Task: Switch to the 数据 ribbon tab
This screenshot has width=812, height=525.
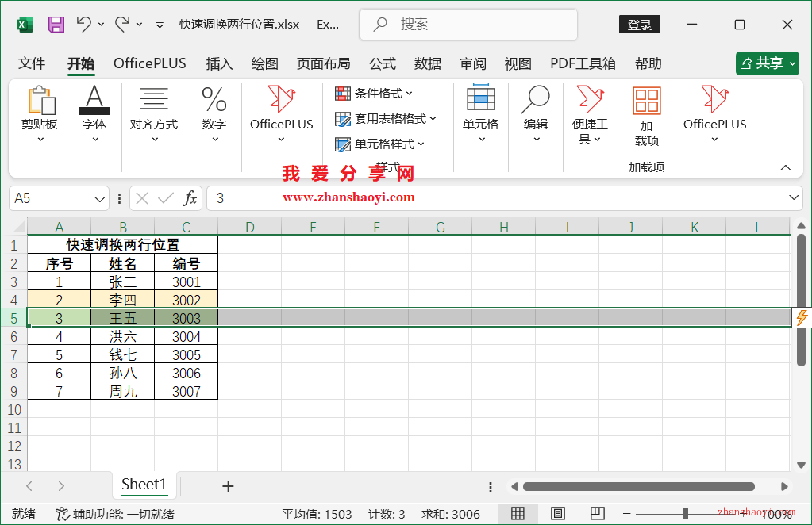Action: point(428,63)
